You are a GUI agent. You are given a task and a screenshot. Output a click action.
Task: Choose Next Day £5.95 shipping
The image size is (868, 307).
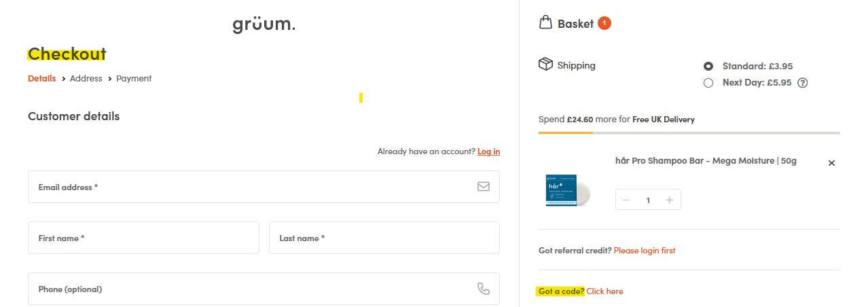708,83
